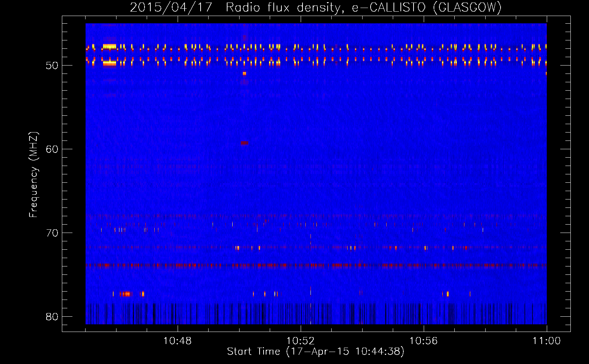The width and height of the screenshot is (589, 364).
Task: Click the '50' frequency tick label
Action: coord(52,66)
